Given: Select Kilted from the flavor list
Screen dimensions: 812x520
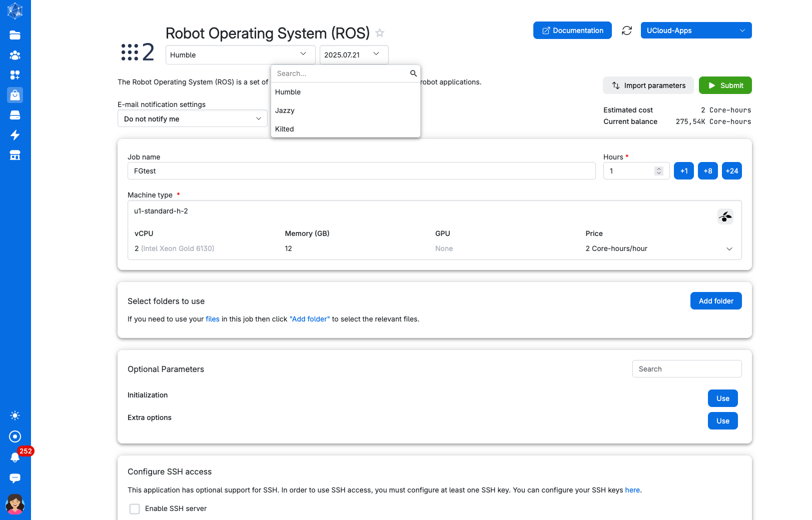Looking at the screenshot, I should [x=345, y=129].
